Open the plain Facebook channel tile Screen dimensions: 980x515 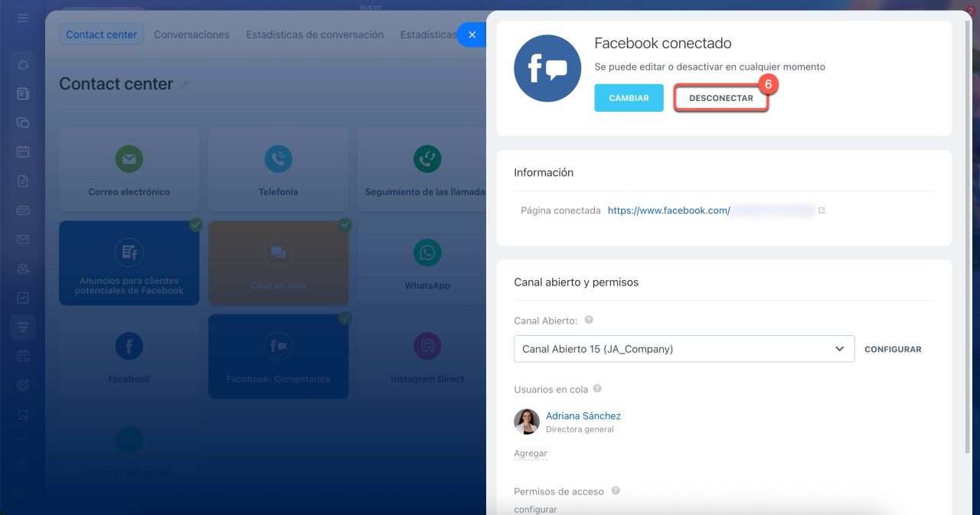click(x=129, y=357)
